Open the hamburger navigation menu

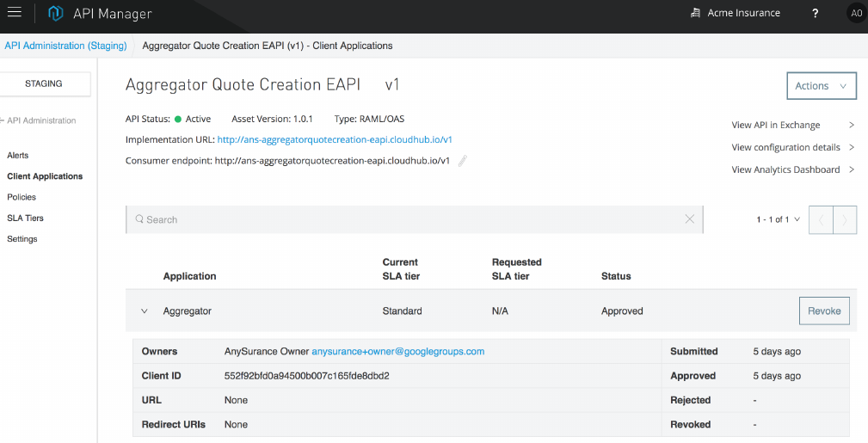tap(15, 13)
